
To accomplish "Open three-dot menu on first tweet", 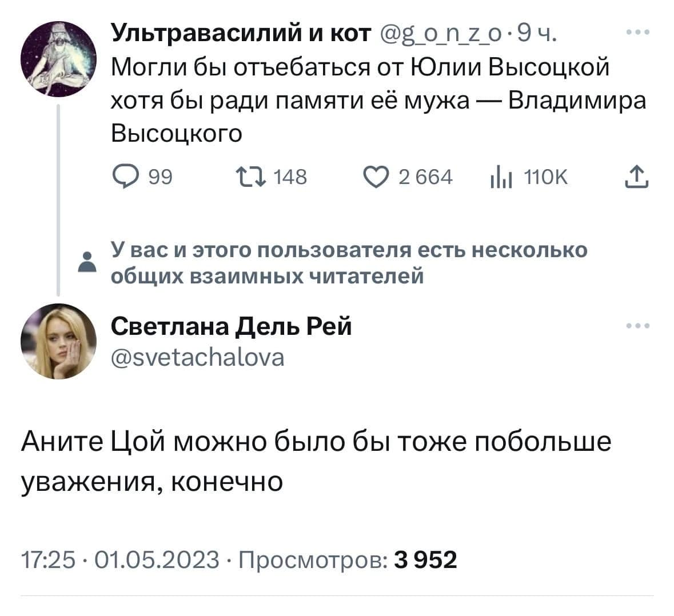I will 637,34.
